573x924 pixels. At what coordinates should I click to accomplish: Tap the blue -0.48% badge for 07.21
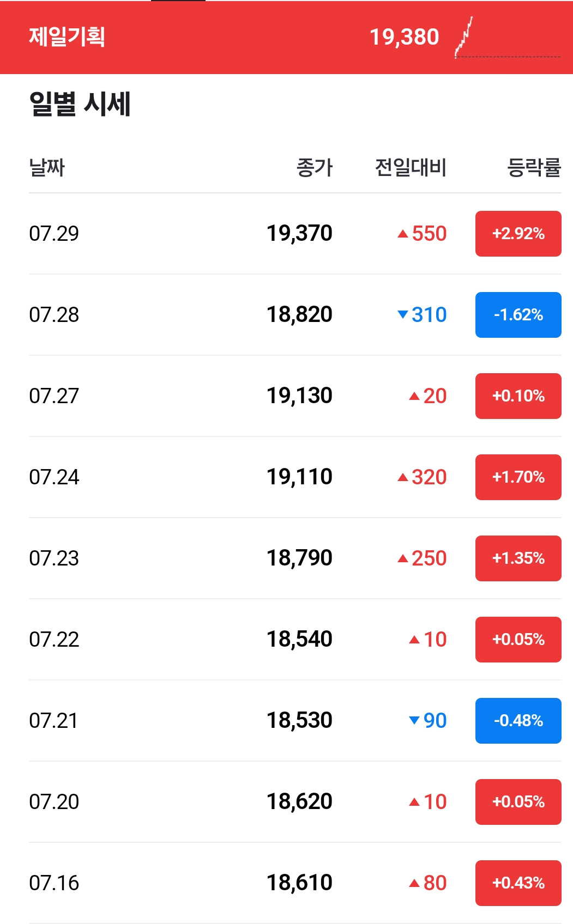(x=518, y=721)
